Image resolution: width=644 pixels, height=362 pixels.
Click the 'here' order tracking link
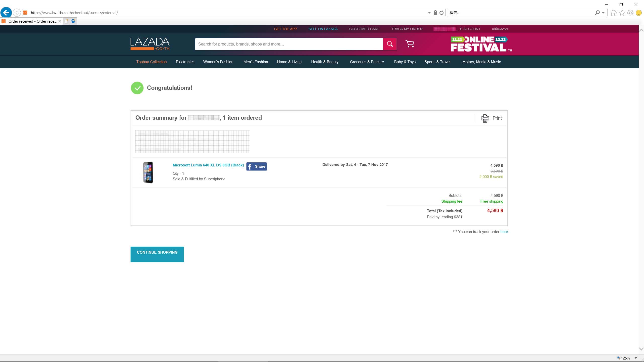[504, 232]
